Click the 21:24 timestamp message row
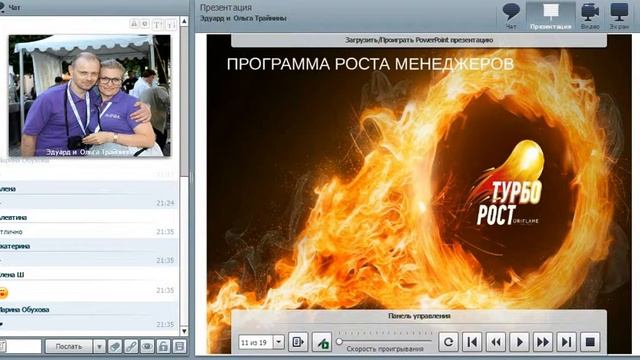Image resolution: width=640 pixels, height=360 pixels. pos(88,203)
